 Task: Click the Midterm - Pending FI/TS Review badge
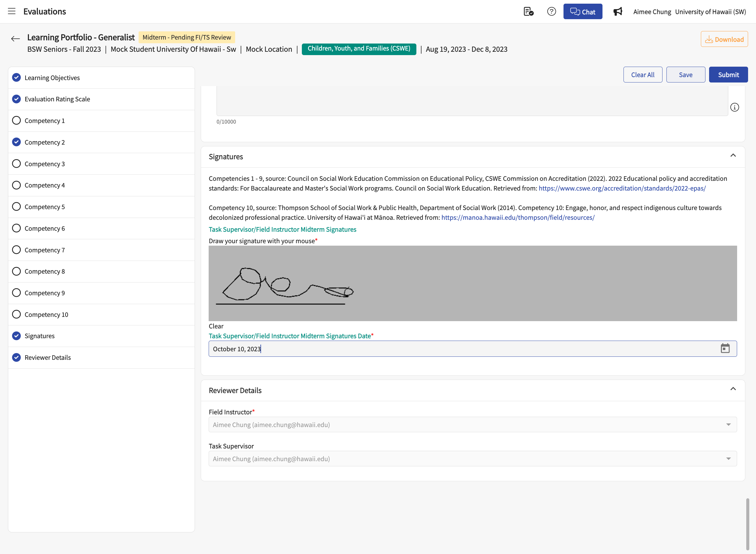pyautogui.click(x=187, y=37)
